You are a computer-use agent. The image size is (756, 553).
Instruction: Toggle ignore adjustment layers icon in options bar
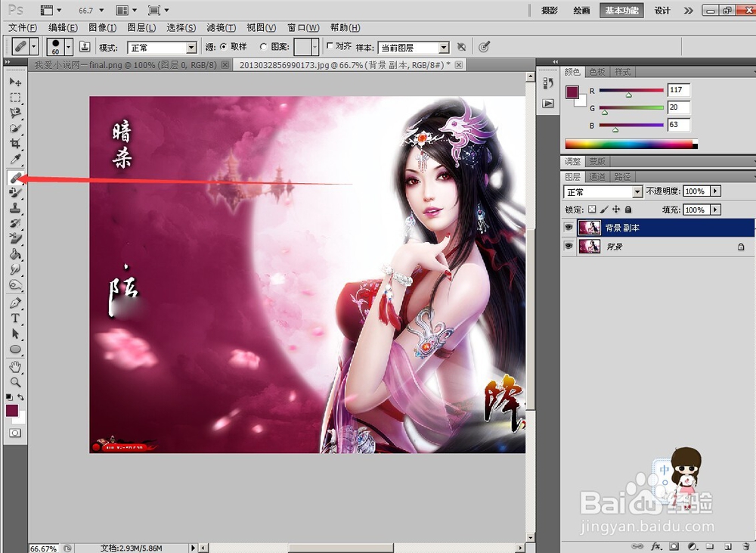[461, 47]
